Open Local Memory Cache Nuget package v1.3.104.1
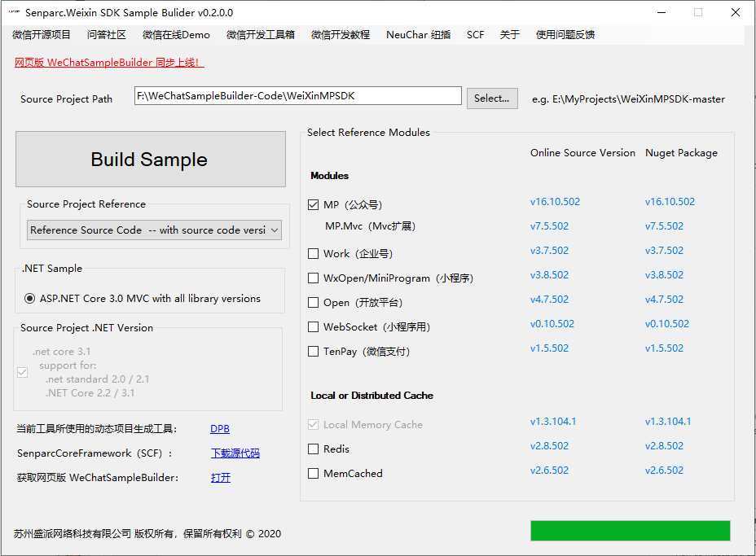The height and width of the screenshot is (556, 756). pos(668,422)
